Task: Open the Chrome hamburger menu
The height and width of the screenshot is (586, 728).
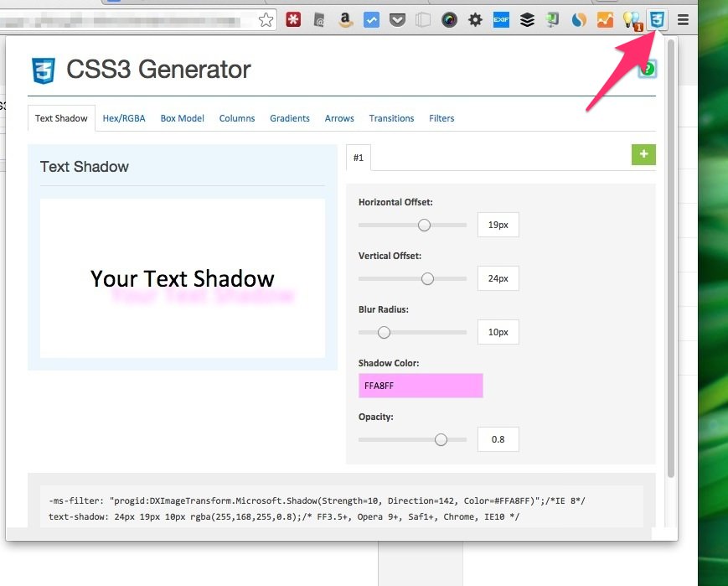Action: coord(683,20)
